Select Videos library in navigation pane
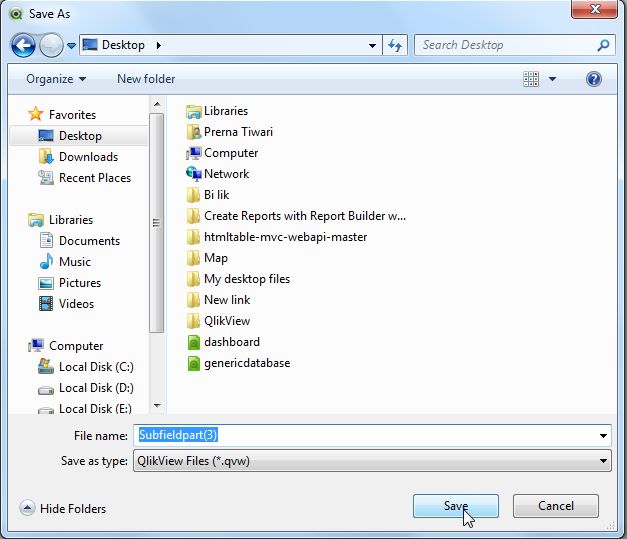The height and width of the screenshot is (539, 627). [x=66, y=303]
